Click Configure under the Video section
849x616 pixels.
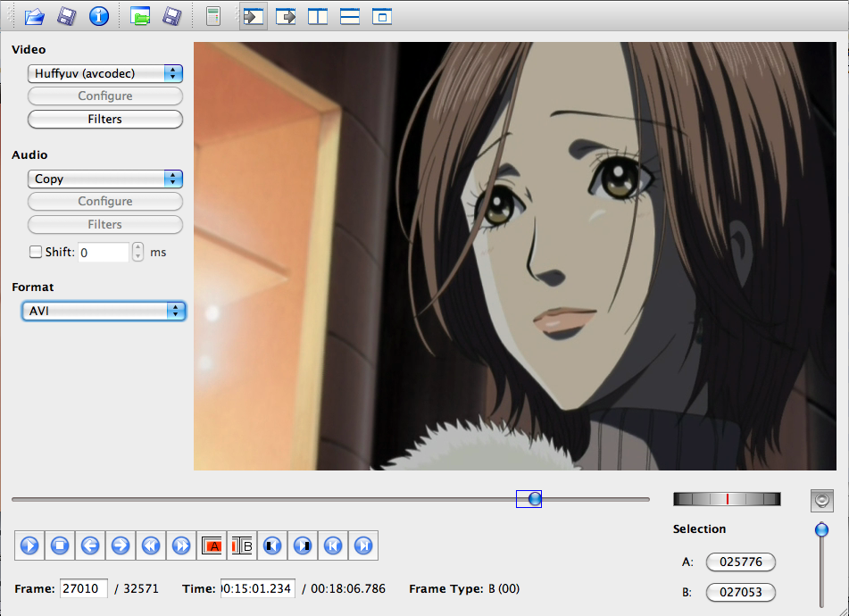pyautogui.click(x=105, y=96)
